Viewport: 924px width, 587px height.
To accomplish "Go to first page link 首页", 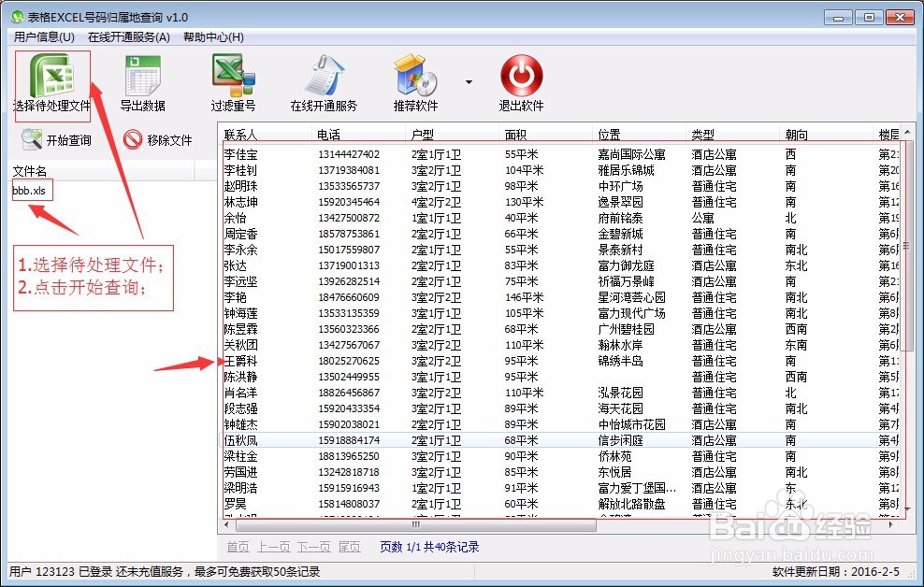I will coord(238,547).
